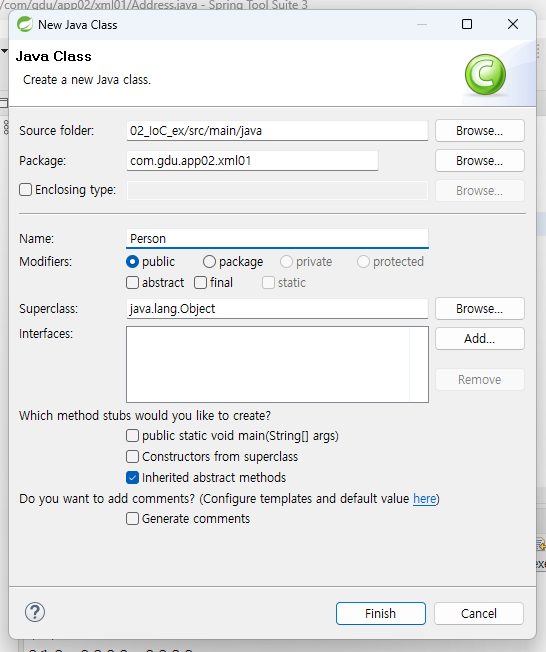Close the New Java Class dialog
Screen dimensions: 546x652
point(513,24)
